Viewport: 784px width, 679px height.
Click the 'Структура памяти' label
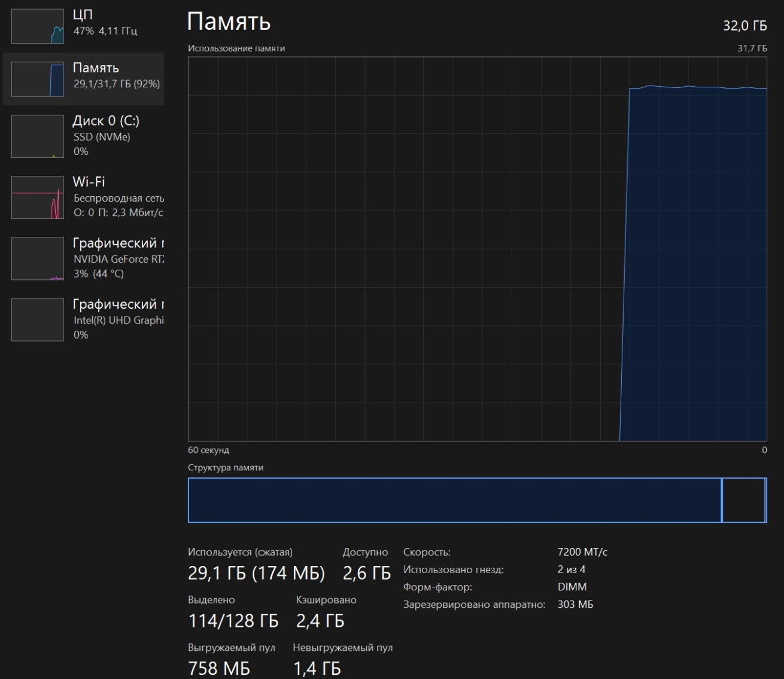pyautogui.click(x=226, y=468)
